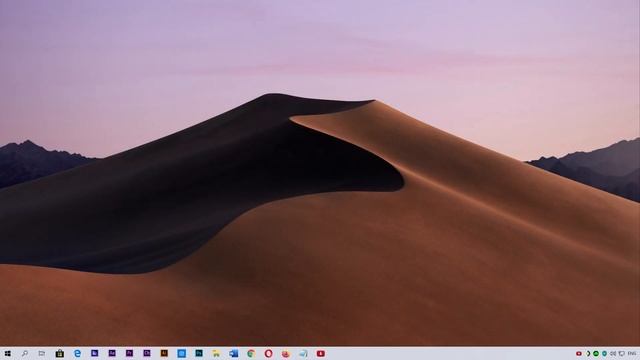Open the red square app icon
The width and height of the screenshot is (640, 360).
(321, 353)
